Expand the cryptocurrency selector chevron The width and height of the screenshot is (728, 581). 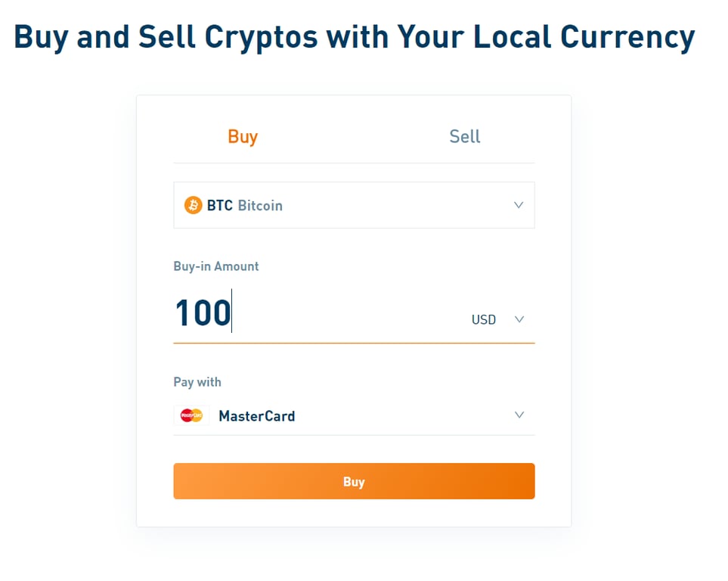pyautogui.click(x=519, y=205)
